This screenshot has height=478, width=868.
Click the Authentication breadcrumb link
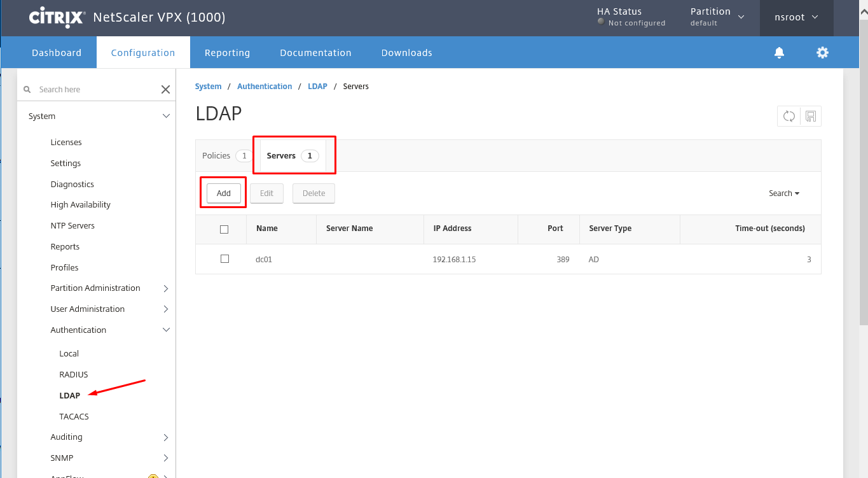click(x=265, y=87)
